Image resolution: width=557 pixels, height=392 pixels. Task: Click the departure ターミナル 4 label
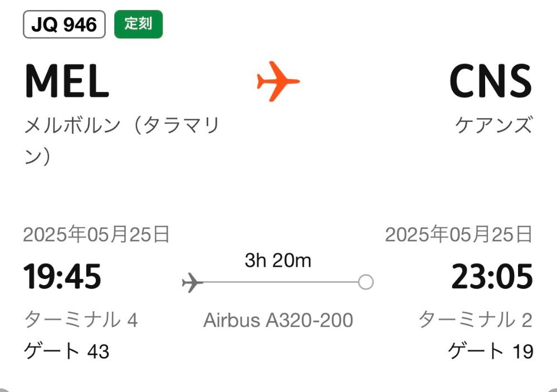81,320
